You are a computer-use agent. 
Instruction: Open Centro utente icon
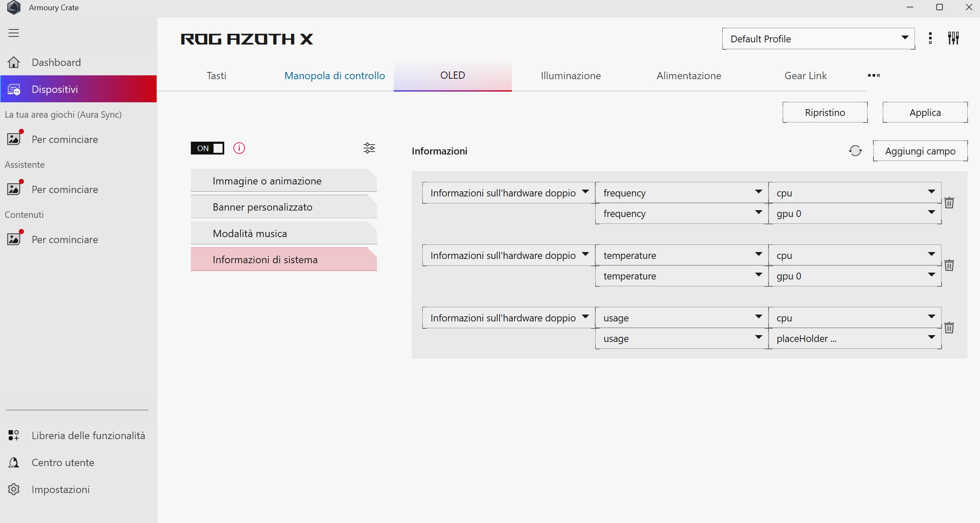pos(14,462)
